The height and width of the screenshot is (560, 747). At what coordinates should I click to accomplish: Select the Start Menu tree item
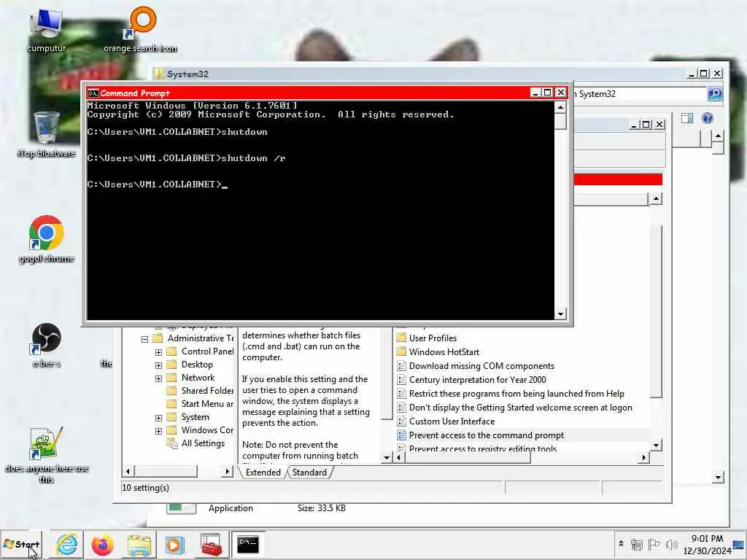200,404
